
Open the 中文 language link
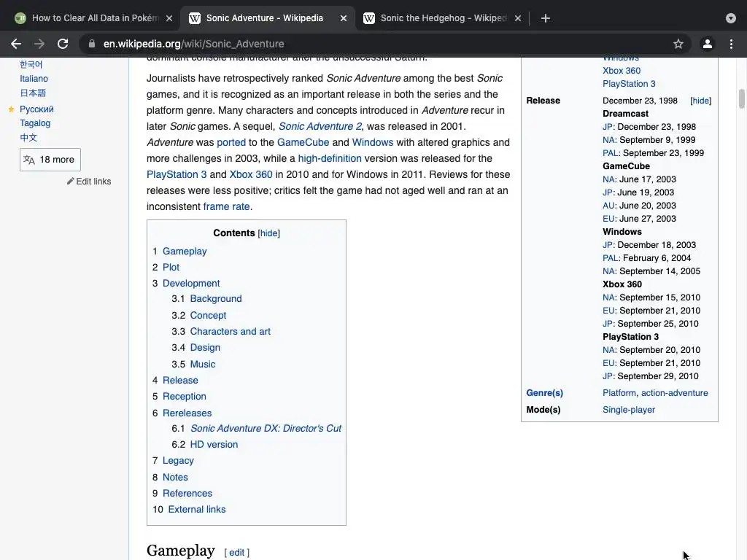click(28, 138)
